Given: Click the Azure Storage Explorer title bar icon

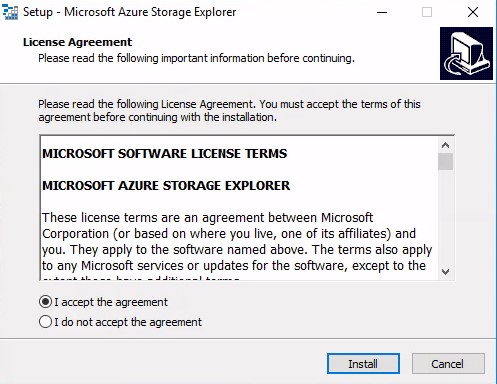Looking at the screenshot, I should pos(10,12).
